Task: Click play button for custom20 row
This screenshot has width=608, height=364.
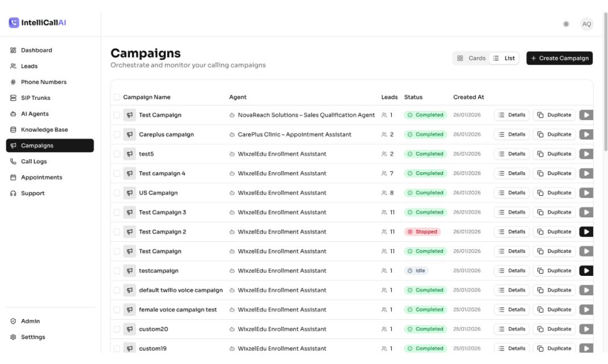Action: pyautogui.click(x=586, y=329)
